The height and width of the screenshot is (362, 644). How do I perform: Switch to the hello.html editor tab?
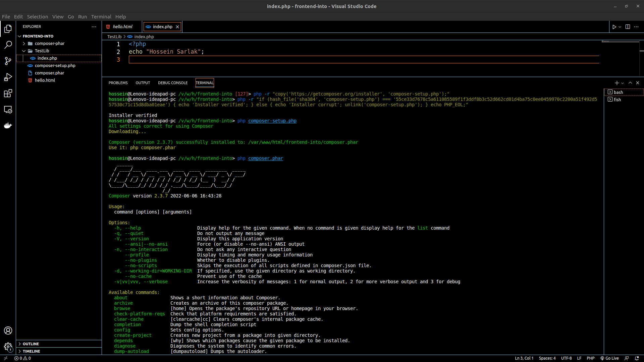(x=122, y=27)
